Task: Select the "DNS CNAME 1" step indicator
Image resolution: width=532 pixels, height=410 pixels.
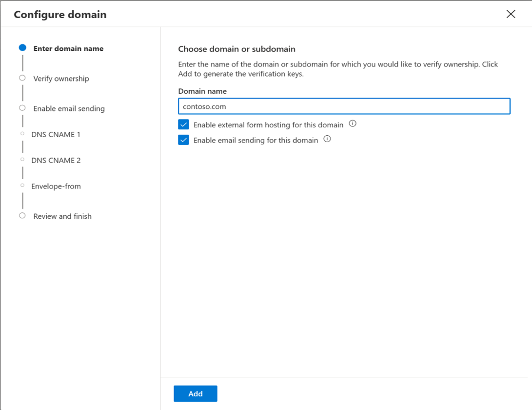Action: [21, 134]
